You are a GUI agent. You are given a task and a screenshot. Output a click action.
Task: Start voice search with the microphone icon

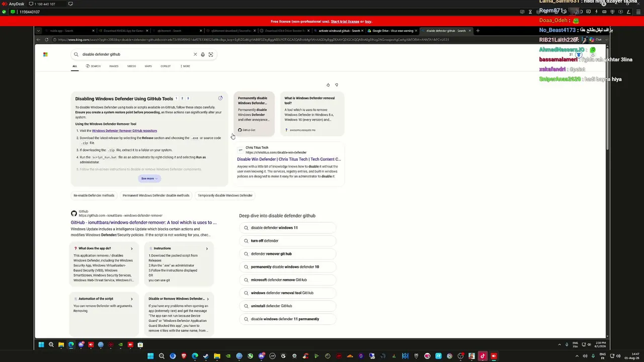[203, 54]
